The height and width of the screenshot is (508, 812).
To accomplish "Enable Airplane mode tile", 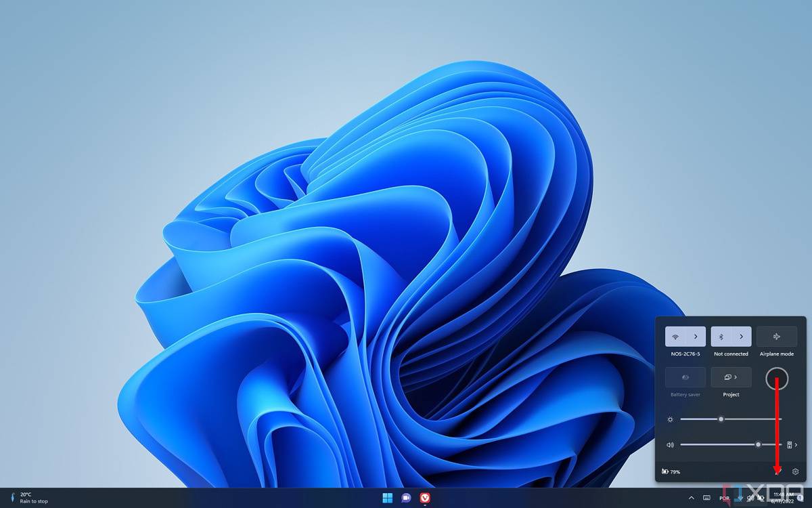I will click(777, 337).
